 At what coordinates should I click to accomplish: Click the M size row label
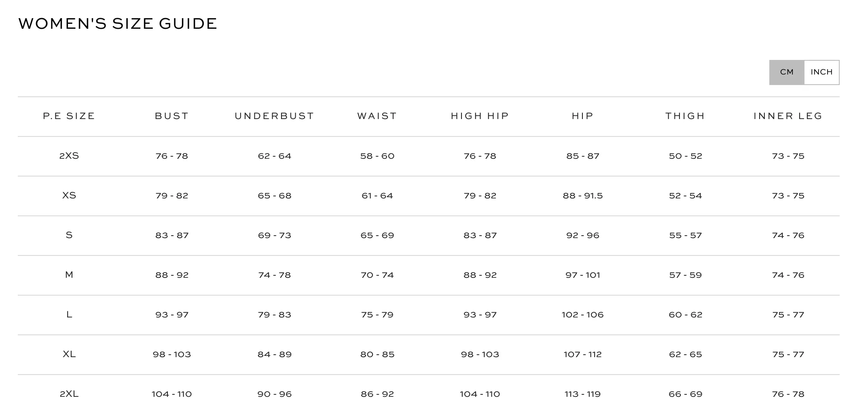(x=69, y=275)
